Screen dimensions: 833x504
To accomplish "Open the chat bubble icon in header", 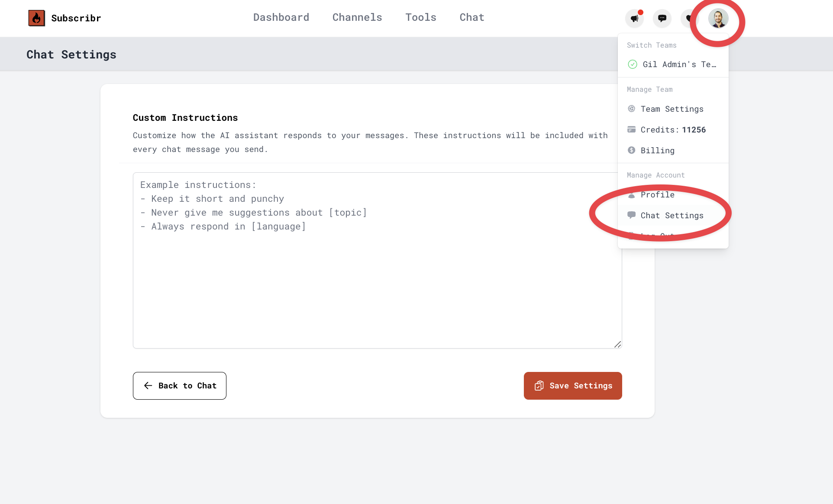I will [662, 18].
